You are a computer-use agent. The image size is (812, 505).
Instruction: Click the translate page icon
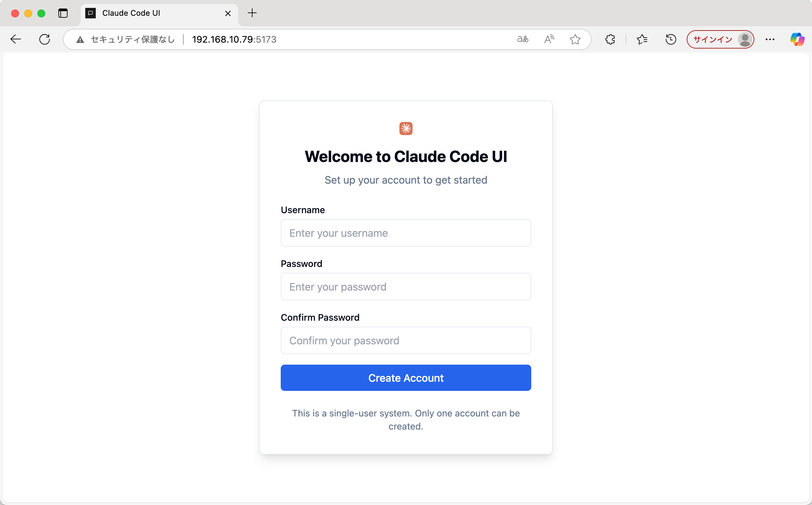click(523, 39)
